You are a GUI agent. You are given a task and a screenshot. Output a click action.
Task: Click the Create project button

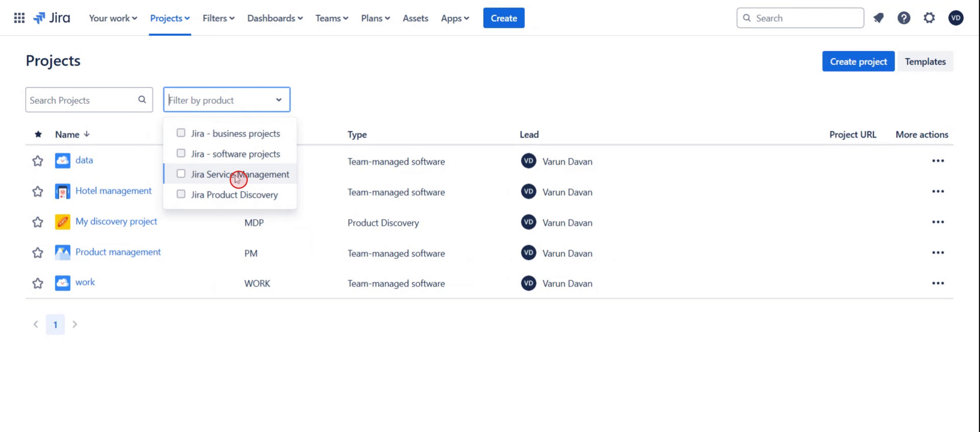click(858, 61)
